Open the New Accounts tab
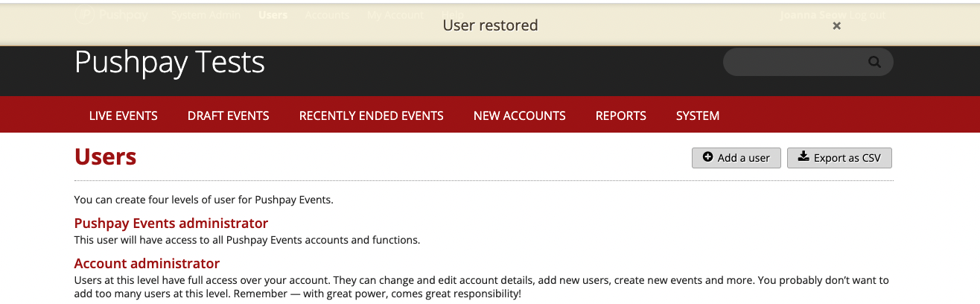This screenshot has width=980, height=304. [519, 115]
